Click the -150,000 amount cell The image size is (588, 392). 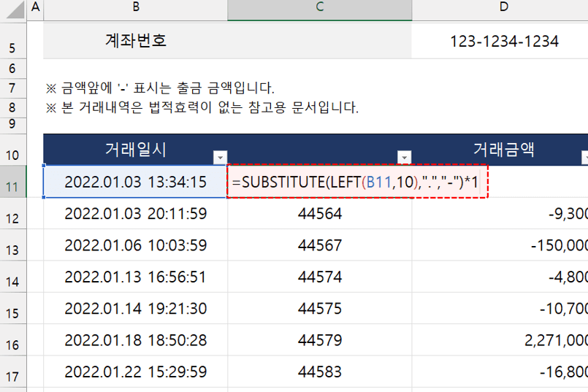500,245
